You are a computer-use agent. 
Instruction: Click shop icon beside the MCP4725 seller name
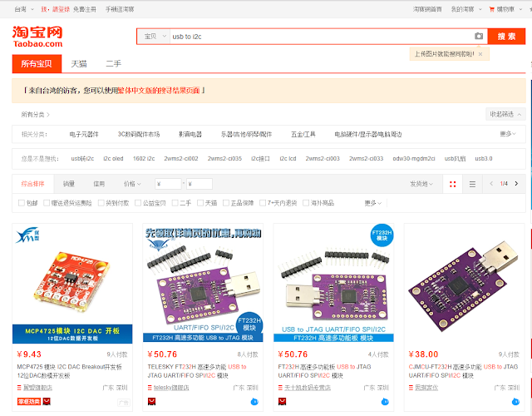click(x=19, y=388)
